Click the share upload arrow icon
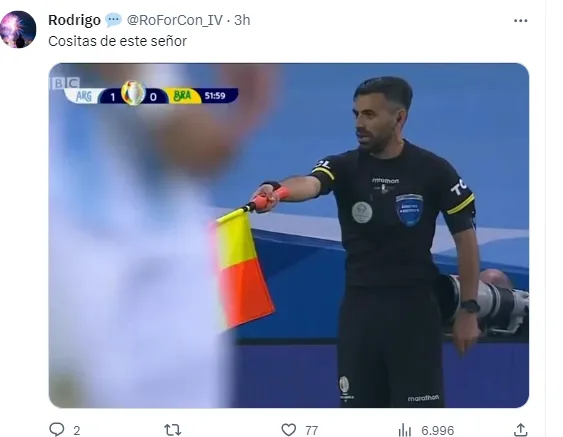Image resolution: width=563 pixels, height=437 pixels. tap(521, 429)
